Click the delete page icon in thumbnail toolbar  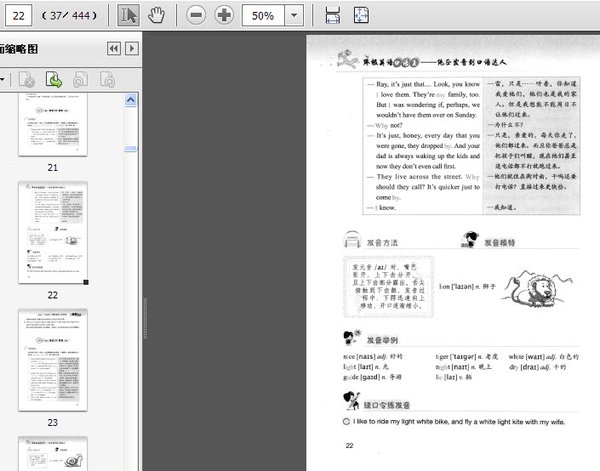(x=26, y=80)
